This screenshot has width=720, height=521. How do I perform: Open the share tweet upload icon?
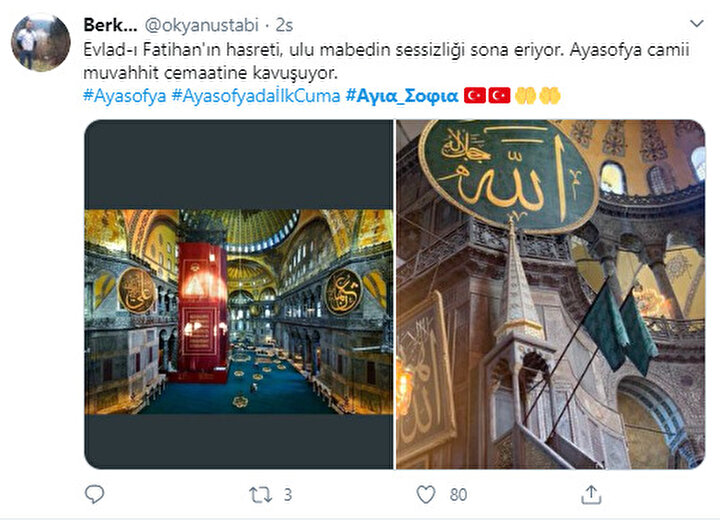[591, 494]
